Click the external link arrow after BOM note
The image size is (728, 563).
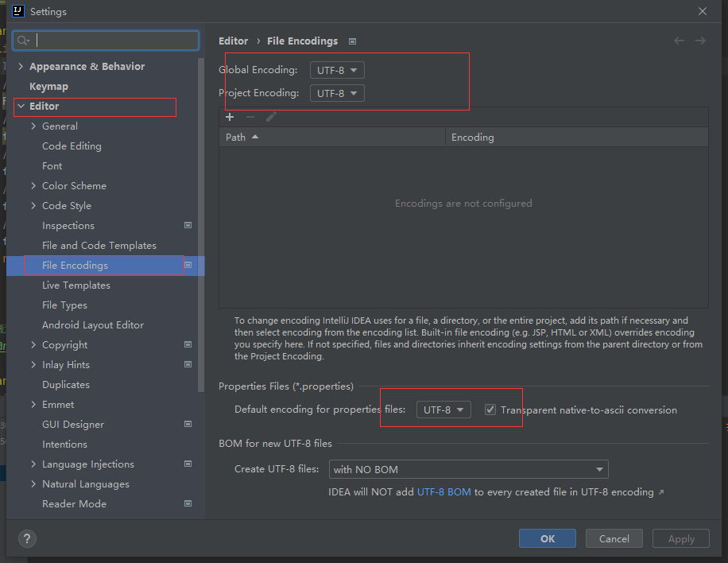661,492
